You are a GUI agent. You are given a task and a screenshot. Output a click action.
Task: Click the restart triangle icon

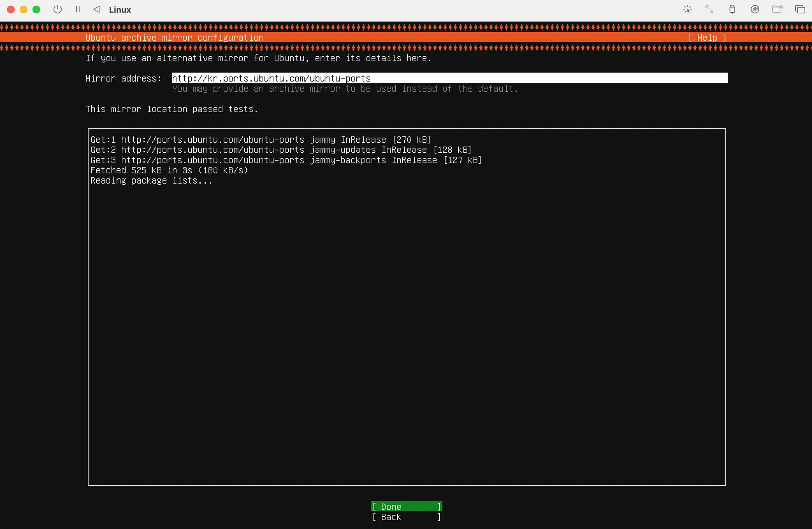click(x=96, y=9)
